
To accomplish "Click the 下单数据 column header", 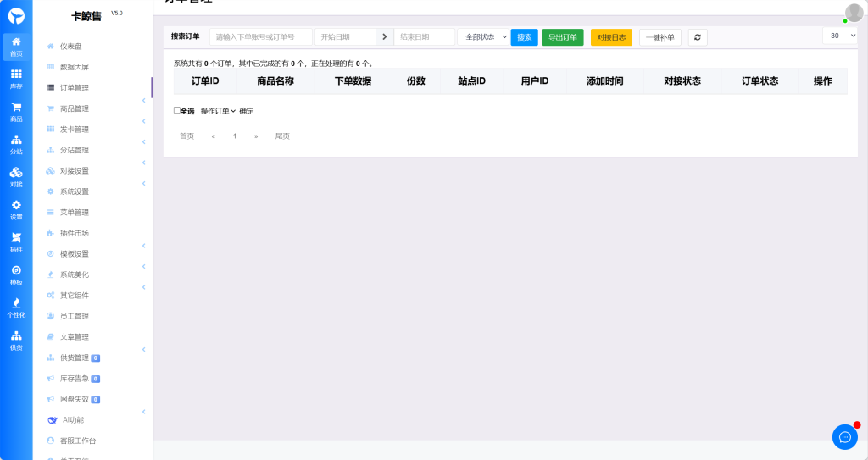I will point(353,80).
